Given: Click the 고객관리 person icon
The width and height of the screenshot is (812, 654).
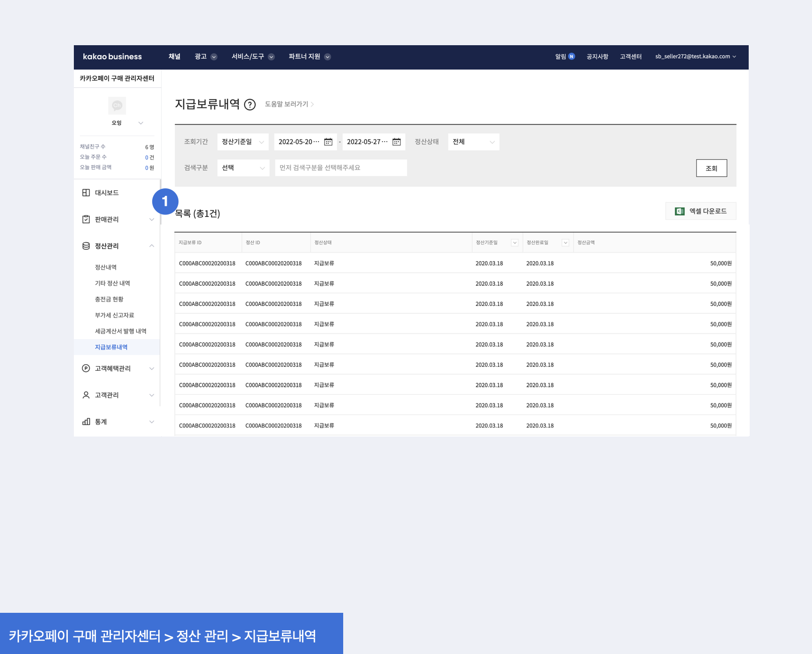Looking at the screenshot, I should [x=86, y=395].
